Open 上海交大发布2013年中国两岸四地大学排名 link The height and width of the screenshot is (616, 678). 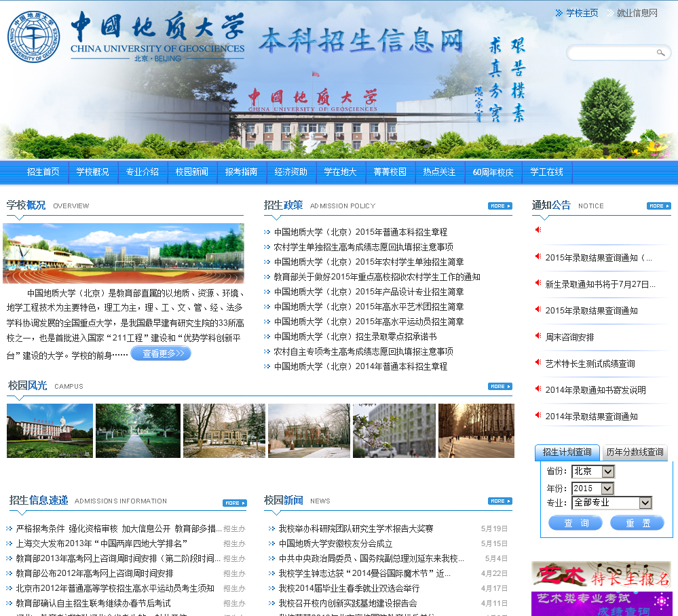102,543
